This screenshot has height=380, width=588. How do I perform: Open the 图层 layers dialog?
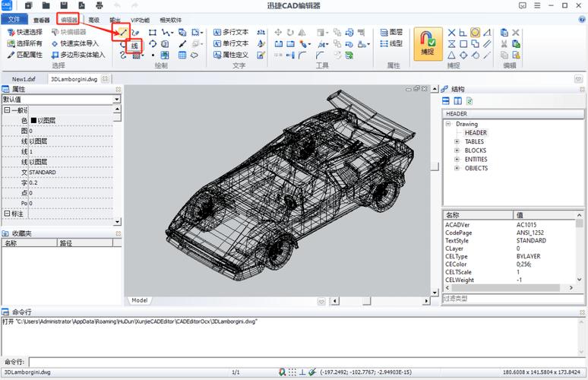point(391,32)
